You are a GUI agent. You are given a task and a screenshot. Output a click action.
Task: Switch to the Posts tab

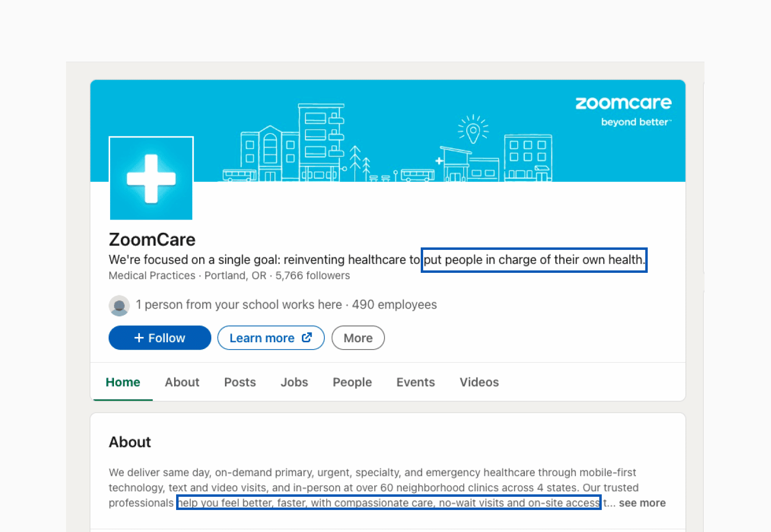pyautogui.click(x=240, y=382)
